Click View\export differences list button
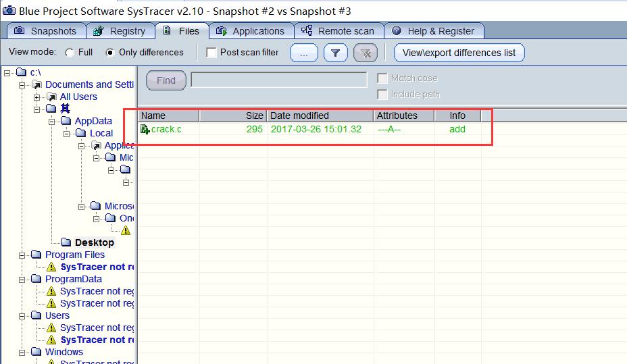Screen dimensions: 627x364 (x=459, y=53)
